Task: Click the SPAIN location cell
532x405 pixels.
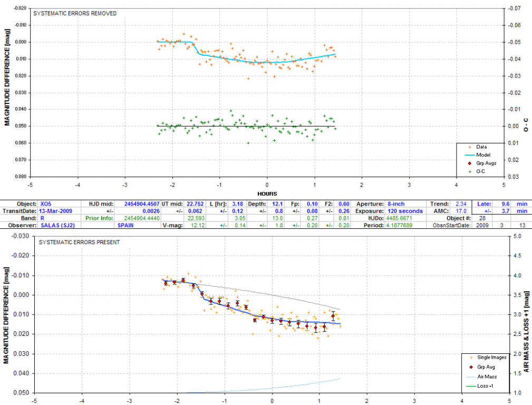Action: tap(125, 225)
